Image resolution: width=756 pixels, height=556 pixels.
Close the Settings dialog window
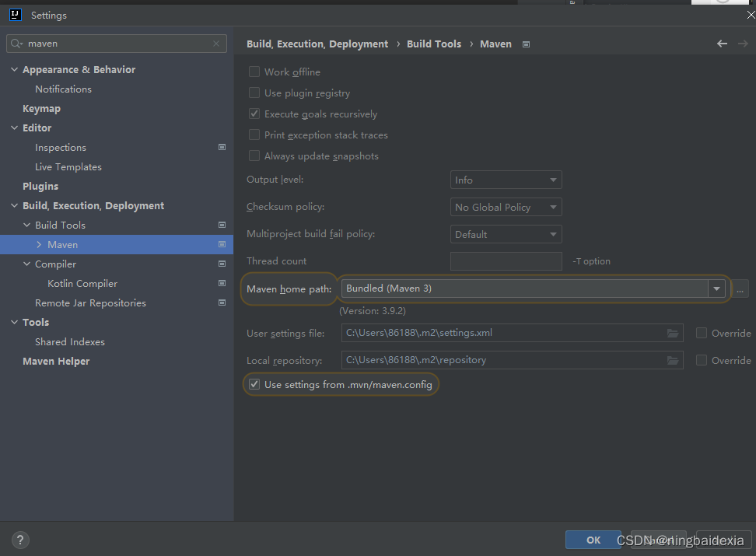(x=751, y=15)
